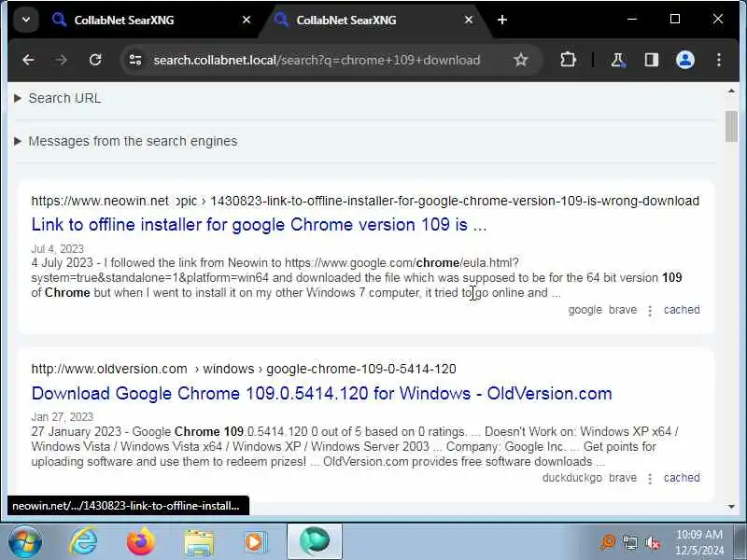Open Windows Media Player from taskbar
This screenshot has height=560, width=747.
[x=256, y=542]
